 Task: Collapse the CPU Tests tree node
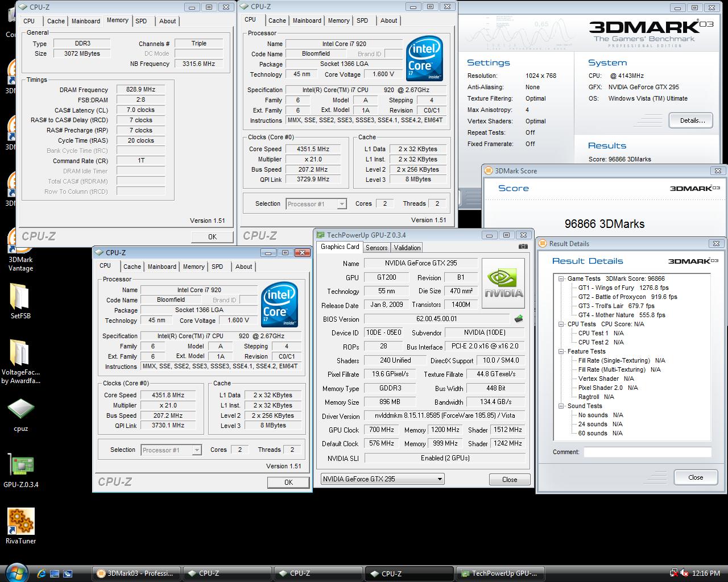click(561, 324)
